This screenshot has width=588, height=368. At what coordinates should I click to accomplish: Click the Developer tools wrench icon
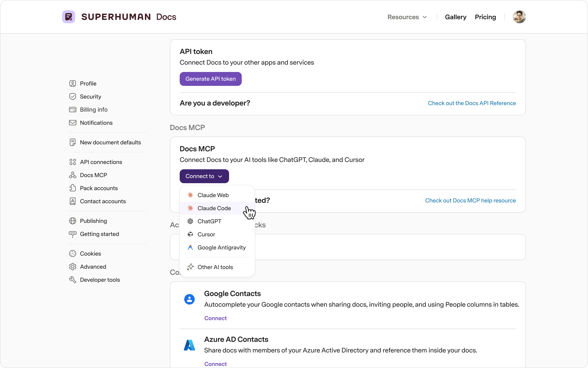pos(73,280)
